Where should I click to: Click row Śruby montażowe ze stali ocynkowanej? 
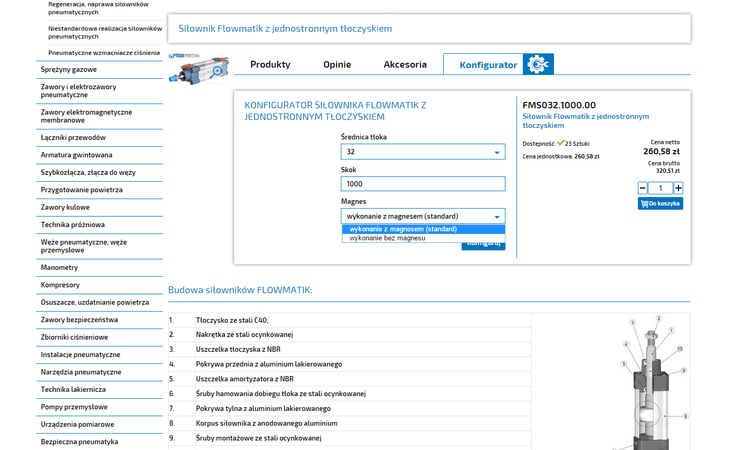350,438
